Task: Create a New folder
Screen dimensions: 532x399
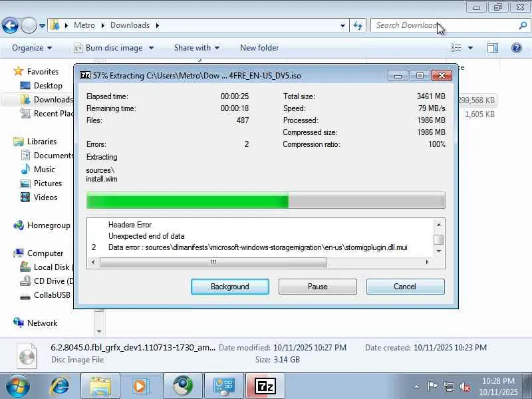Action: 259,48
